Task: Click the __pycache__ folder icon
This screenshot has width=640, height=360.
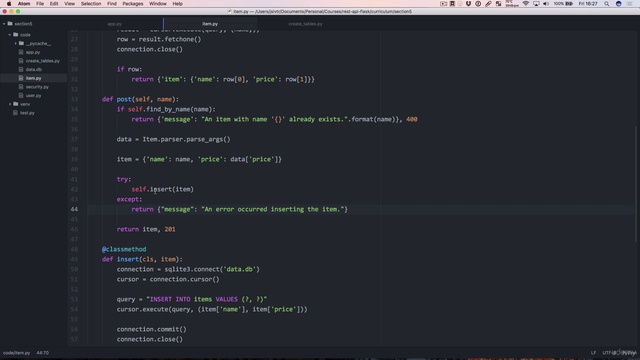Action: (21, 43)
